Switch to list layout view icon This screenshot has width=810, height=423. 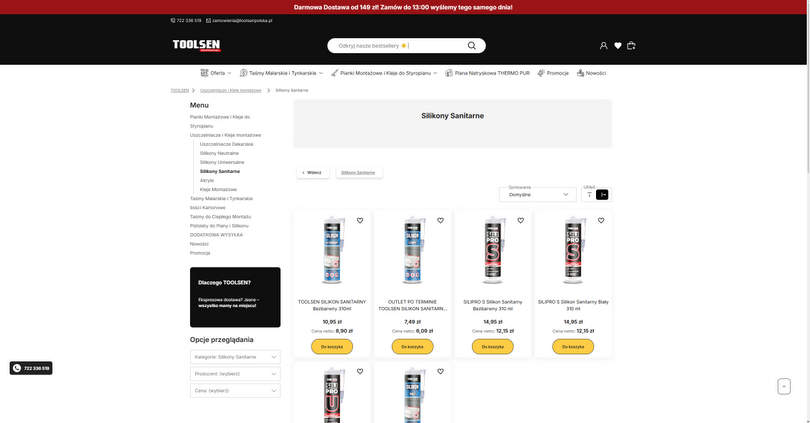coord(589,195)
